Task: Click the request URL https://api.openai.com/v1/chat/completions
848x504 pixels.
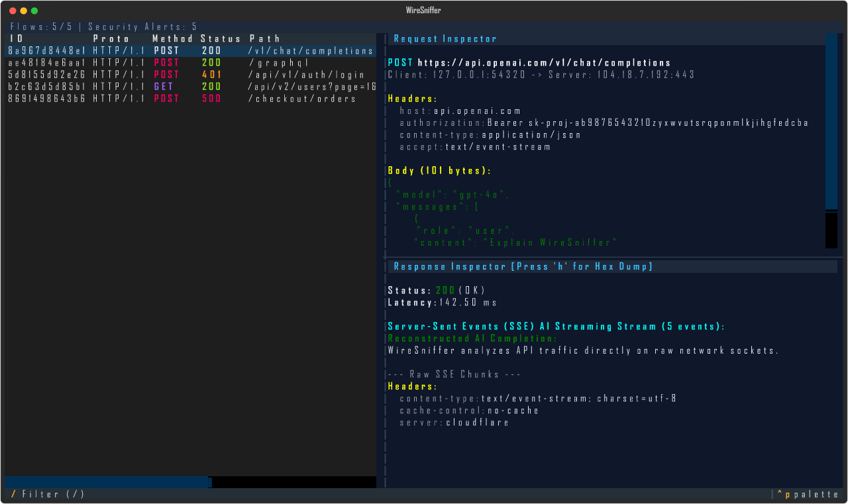Action: [x=544, y=63]
